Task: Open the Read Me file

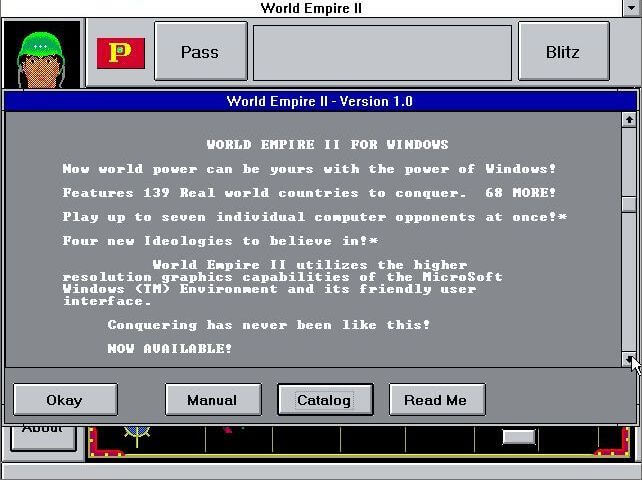Action: click(437, 400)
